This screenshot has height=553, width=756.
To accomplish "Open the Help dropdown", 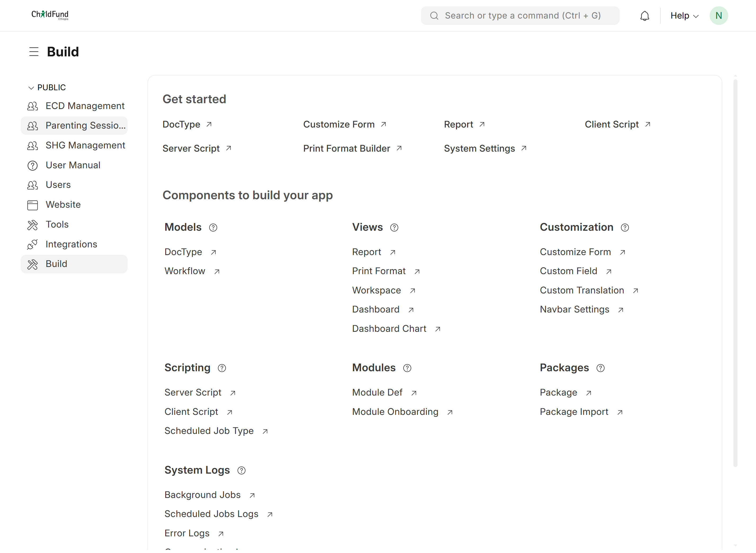I will (x=684, y=16).
